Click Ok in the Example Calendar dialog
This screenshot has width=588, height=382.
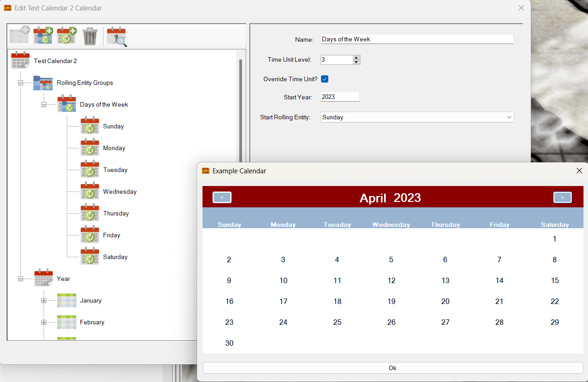[x=392, y=368]
